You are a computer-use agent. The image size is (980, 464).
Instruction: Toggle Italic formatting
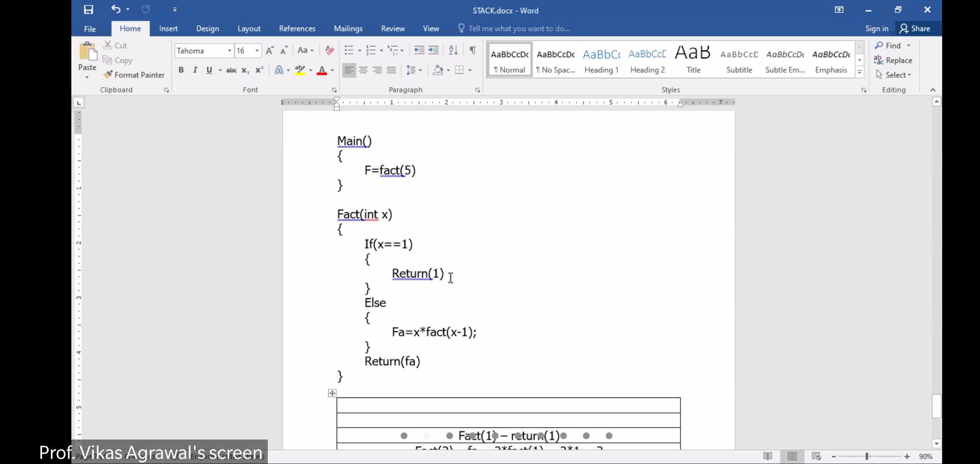195,70
